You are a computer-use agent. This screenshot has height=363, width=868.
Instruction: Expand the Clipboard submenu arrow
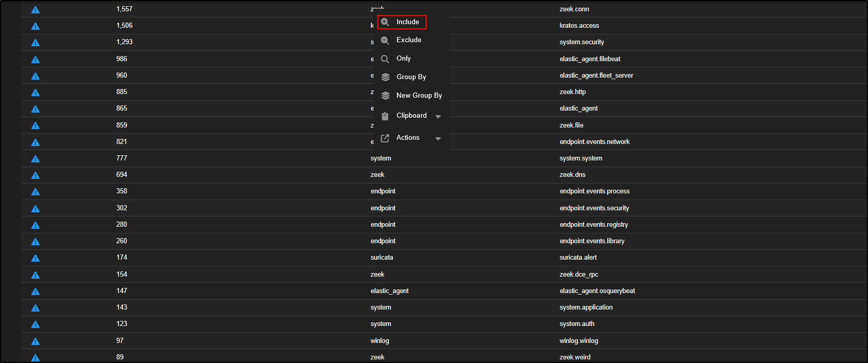(x=438, y=117)
